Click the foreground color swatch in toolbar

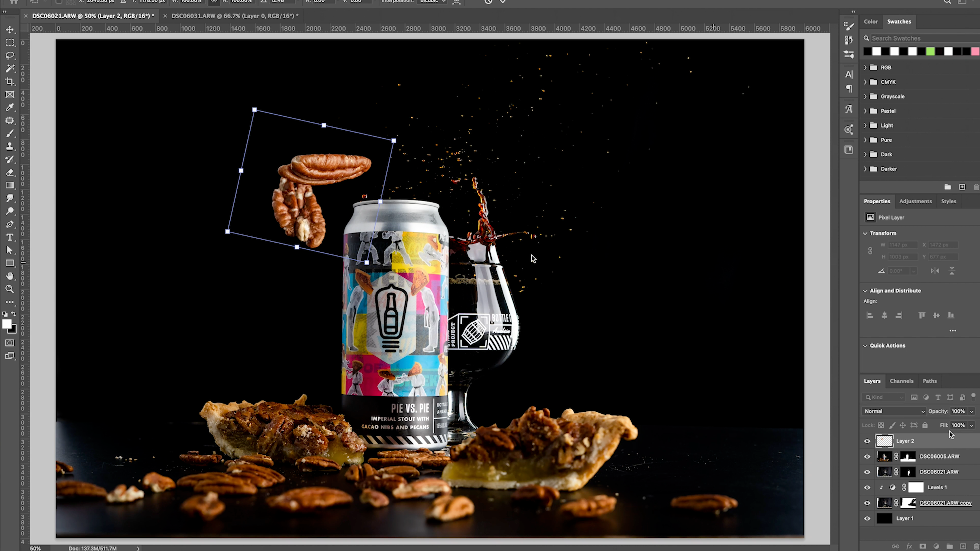click(7, 324)
